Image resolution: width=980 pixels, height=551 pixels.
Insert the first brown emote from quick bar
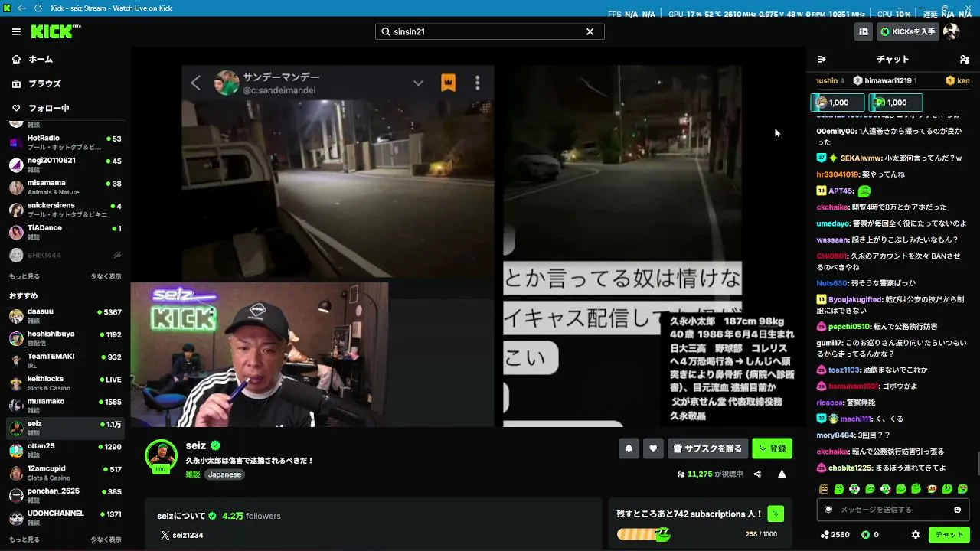824,489
